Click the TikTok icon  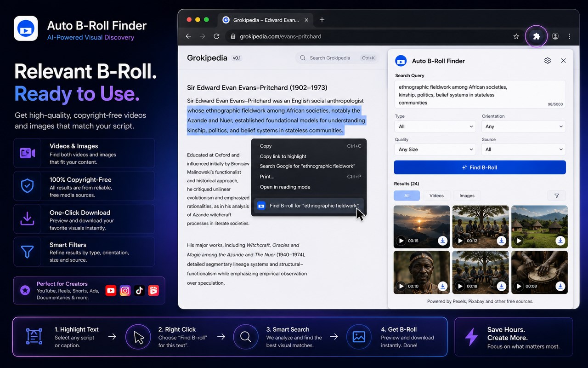[139, 290]
